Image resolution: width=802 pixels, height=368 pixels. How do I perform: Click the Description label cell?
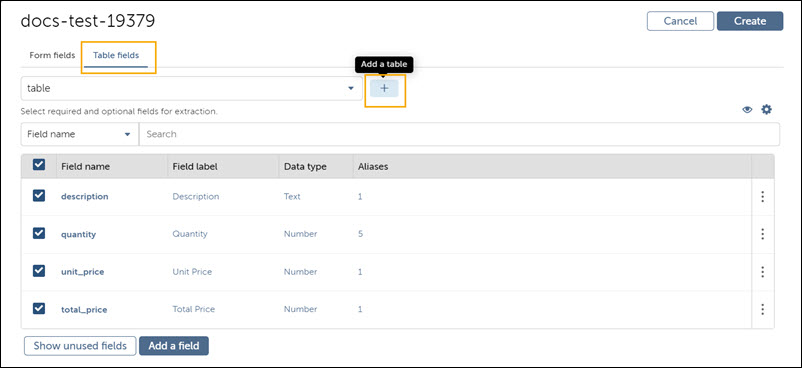click(x=196, y=197)
